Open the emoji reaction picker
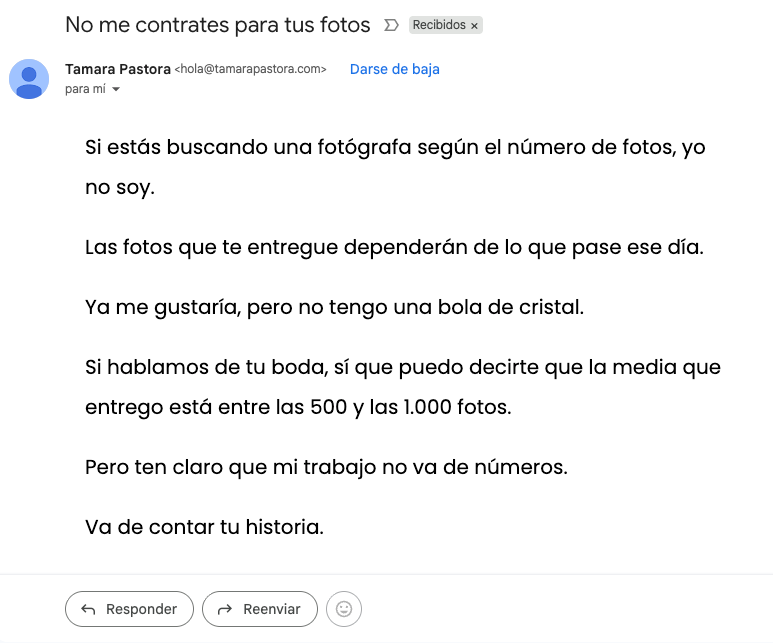 click(x=344, y=609)
